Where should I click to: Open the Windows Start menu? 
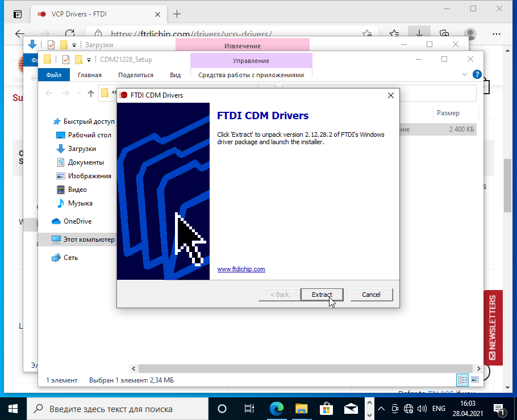13,409
